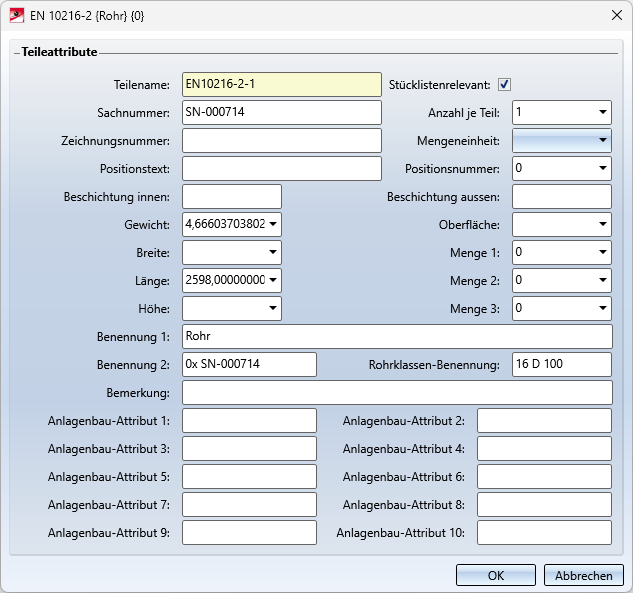The width and height of the screenshot is (633, 593).
Task: Select the Rohrklassen-Benennung field 16 D 100
Action: click(x=562, y=365)
